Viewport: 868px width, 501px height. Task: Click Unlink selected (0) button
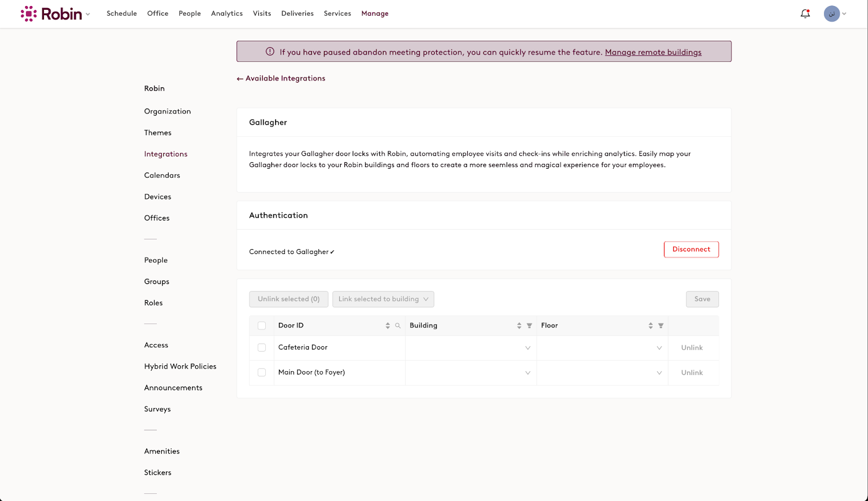pos(289,299)
